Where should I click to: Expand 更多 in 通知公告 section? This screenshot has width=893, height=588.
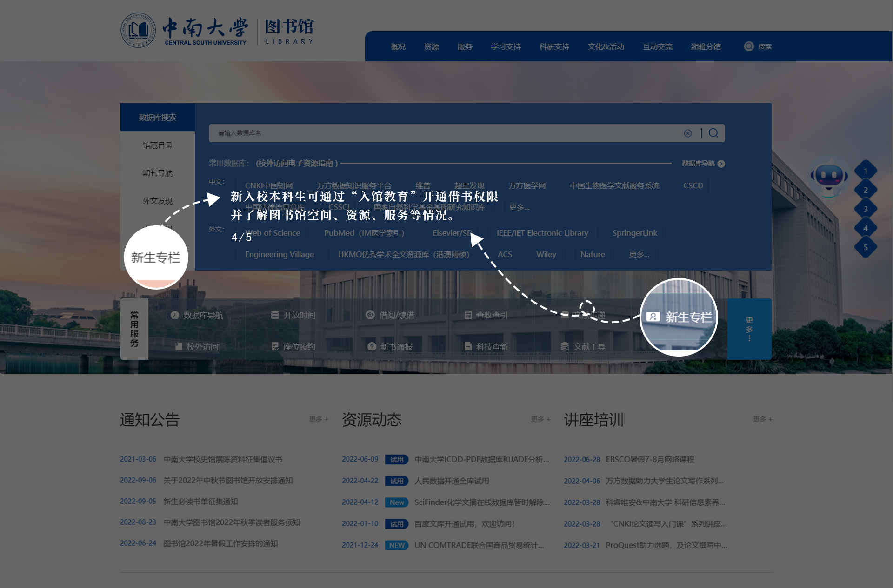tap(319, 419)
